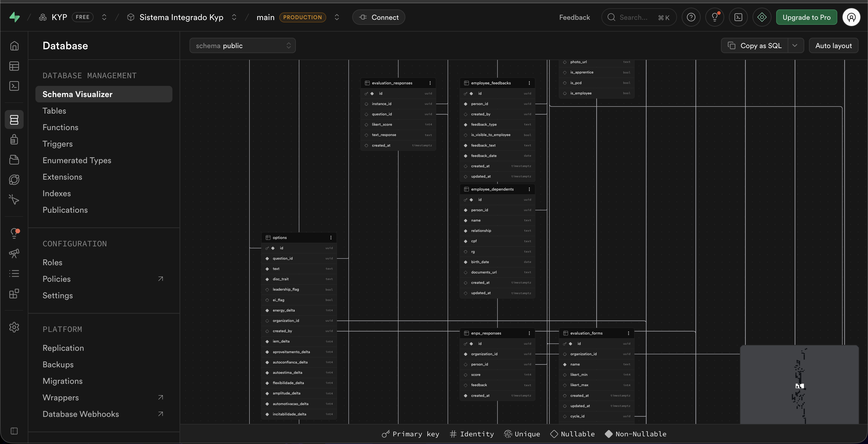Click the Connect button

pos(379,17)
